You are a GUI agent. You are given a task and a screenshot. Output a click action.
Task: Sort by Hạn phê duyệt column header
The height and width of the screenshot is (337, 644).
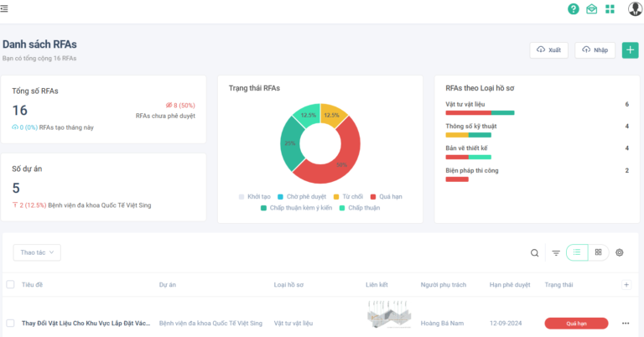[510, 284]
